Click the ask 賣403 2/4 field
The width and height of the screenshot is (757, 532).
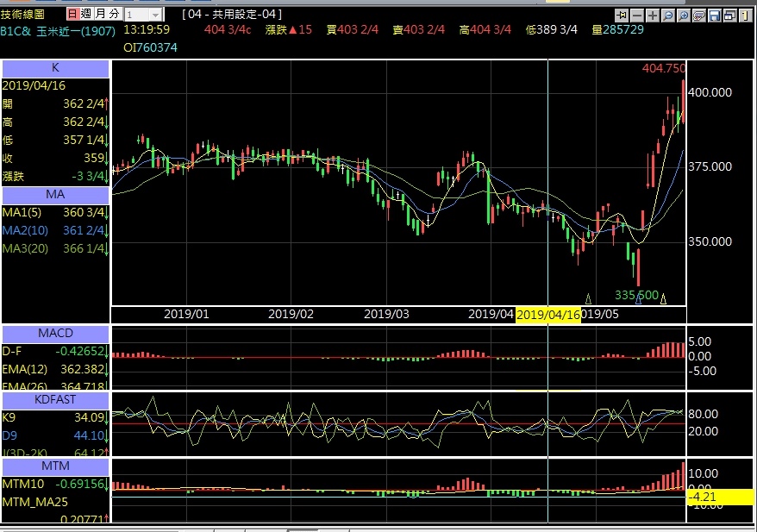[x=418, y=30]
